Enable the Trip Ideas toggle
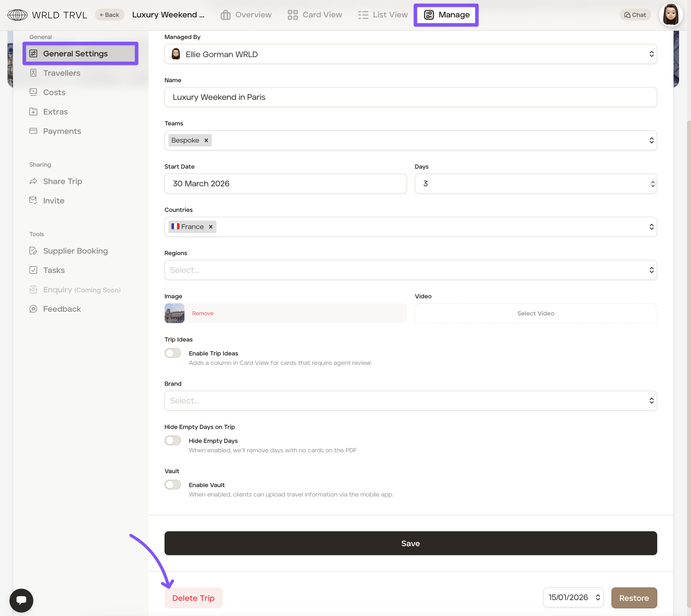Image resolution: width=691 pixels, height=616 pixels. coord(173,353)
